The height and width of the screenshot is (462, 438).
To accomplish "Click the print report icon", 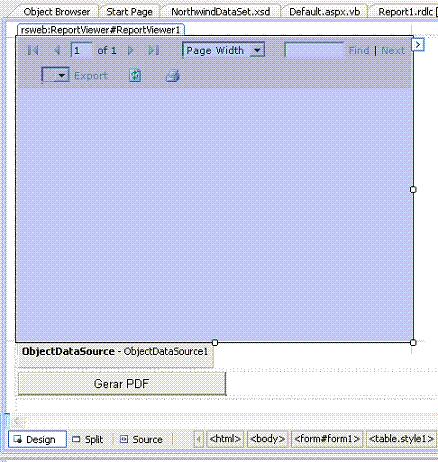I will click(173, 76).
